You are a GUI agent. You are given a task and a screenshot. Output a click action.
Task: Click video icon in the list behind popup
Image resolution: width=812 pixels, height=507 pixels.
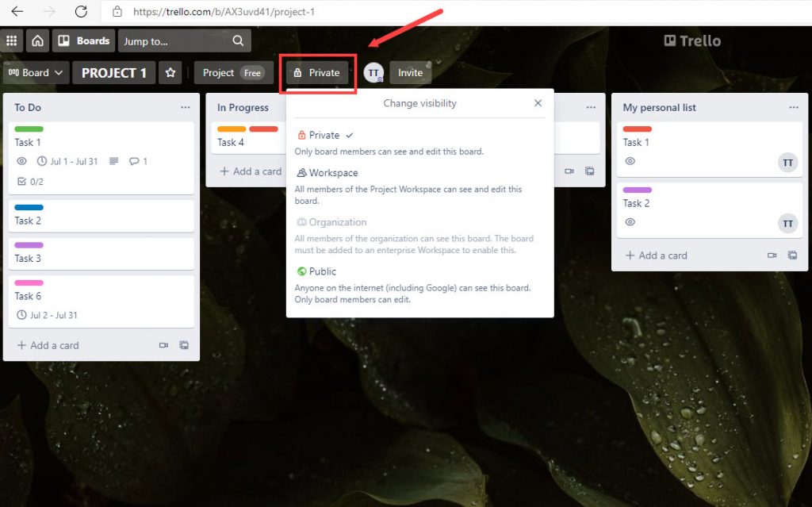click(569, 171)
